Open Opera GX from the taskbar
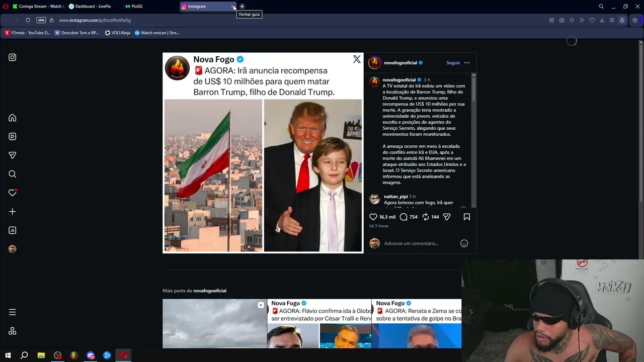This screenshot has height=362, width=644. pos(123,355)
